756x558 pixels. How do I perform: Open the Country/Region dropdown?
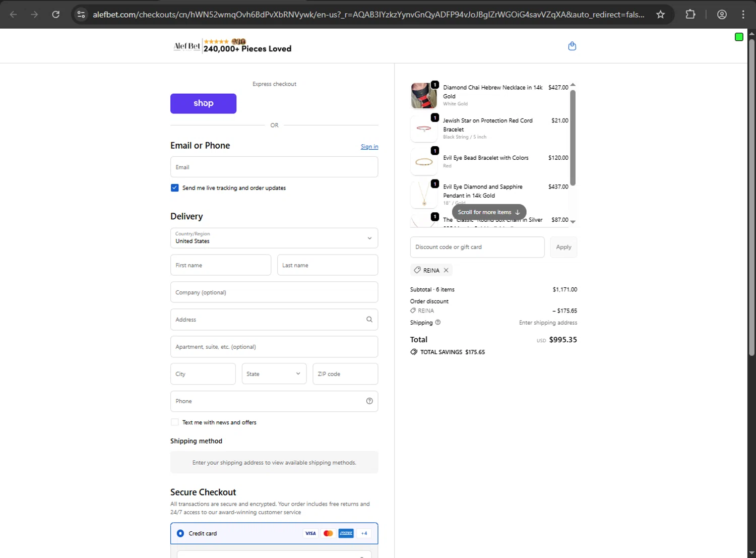coord(274,238)
